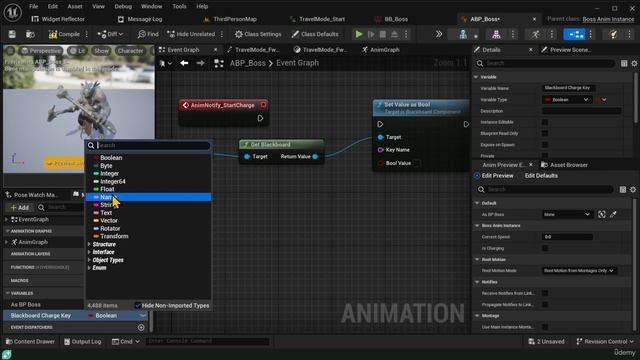Expand the Structure category
This screenshot has width=640, height=360.
click(x=89, y=244)
